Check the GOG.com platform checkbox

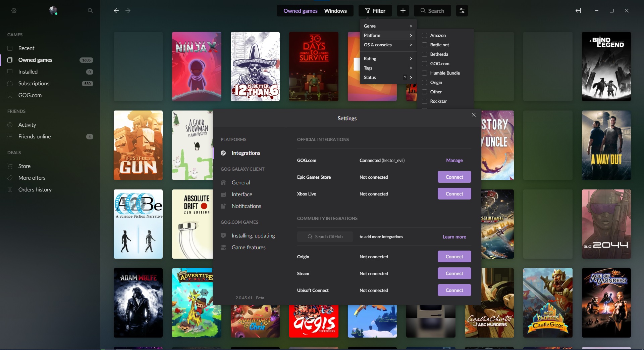[x=424, y=63]
